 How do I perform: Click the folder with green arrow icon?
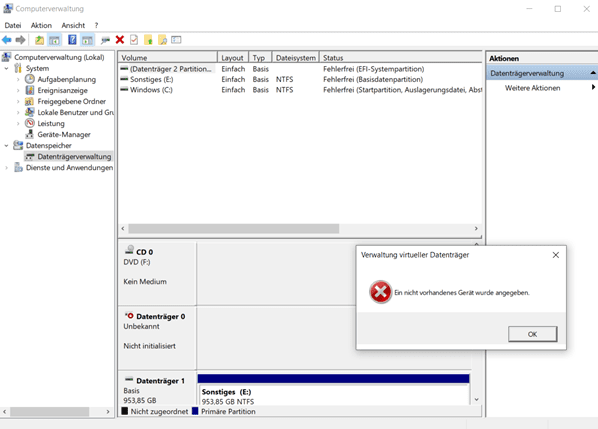click(x=148, y=40)
